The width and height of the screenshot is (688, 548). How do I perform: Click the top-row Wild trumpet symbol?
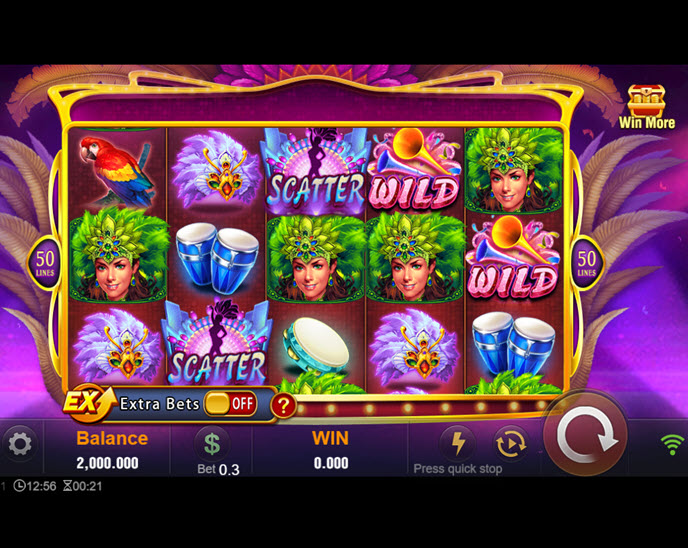pyautogui.click(x=415, y=169)
